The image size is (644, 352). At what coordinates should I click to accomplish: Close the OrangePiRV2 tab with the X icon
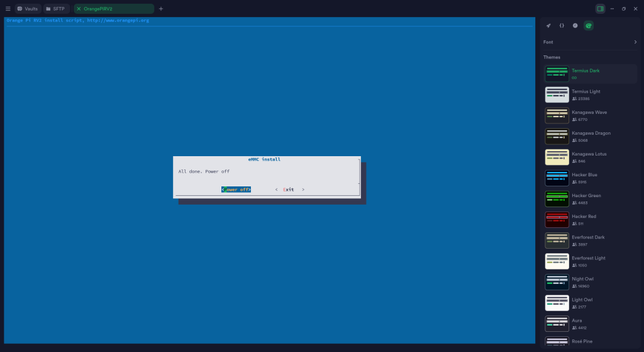pyautogui.click(x=79, y=9)
